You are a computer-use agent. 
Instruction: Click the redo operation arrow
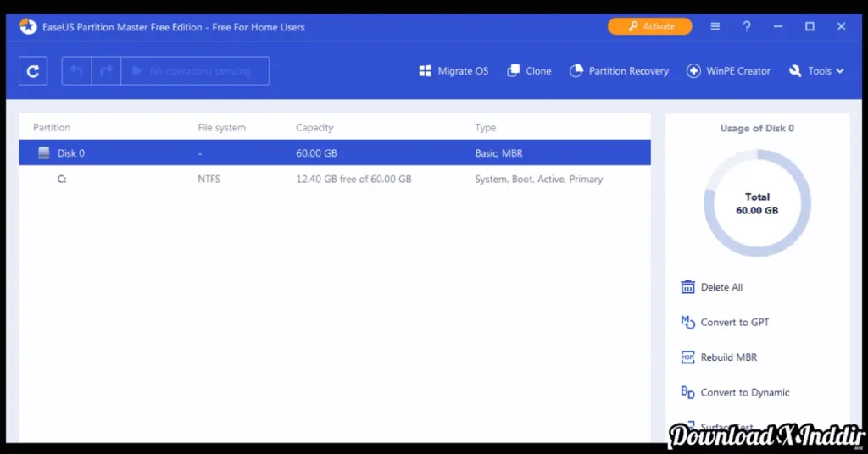coord(106,71)
